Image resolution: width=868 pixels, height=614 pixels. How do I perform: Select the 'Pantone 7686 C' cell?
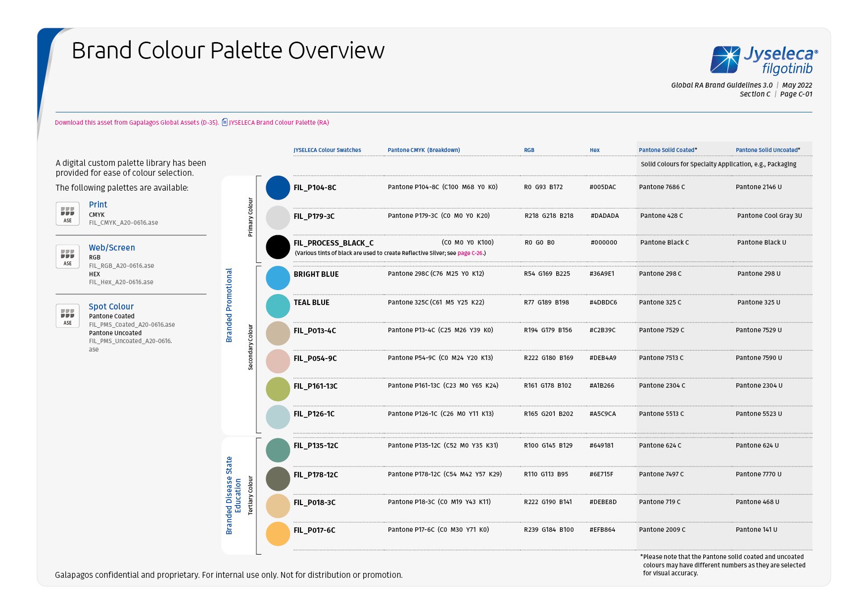(662, 187)
